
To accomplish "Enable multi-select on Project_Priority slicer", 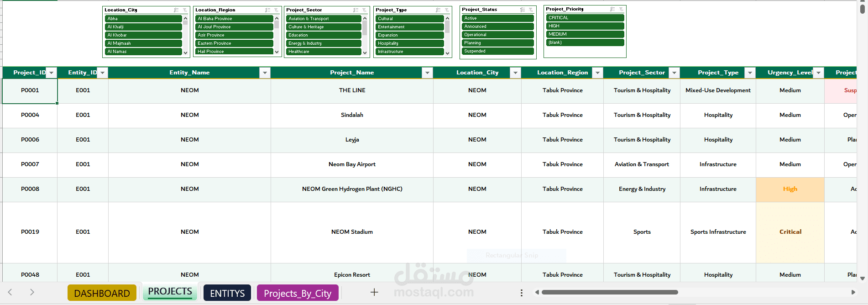I will click(612, 9).
